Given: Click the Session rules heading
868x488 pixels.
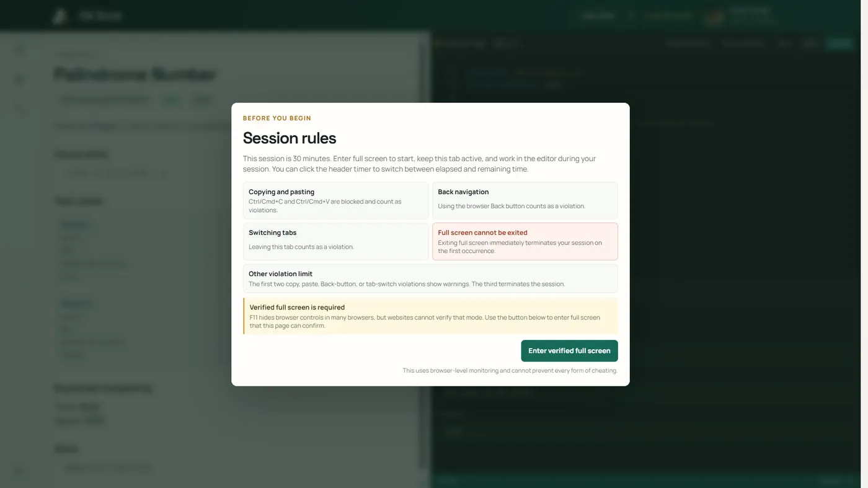Looking at the screenshot, I should (x=290, y=138).
